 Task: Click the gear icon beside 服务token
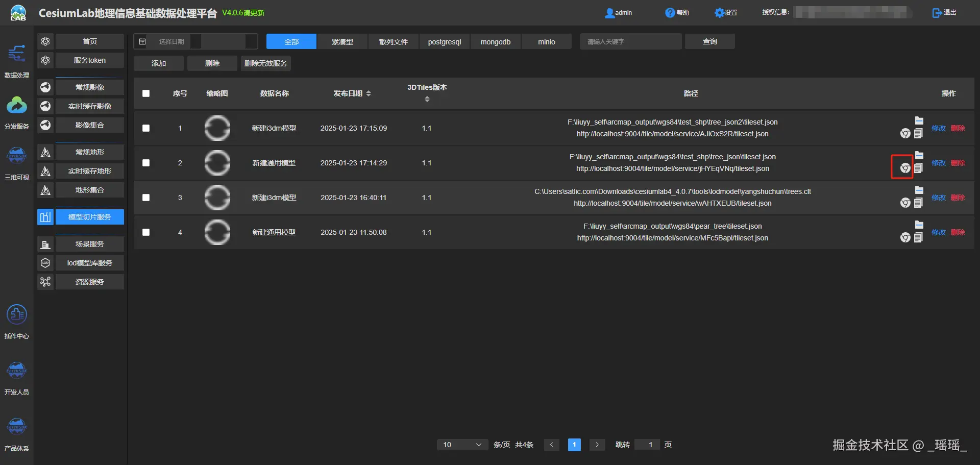click(x=45, y=60)
